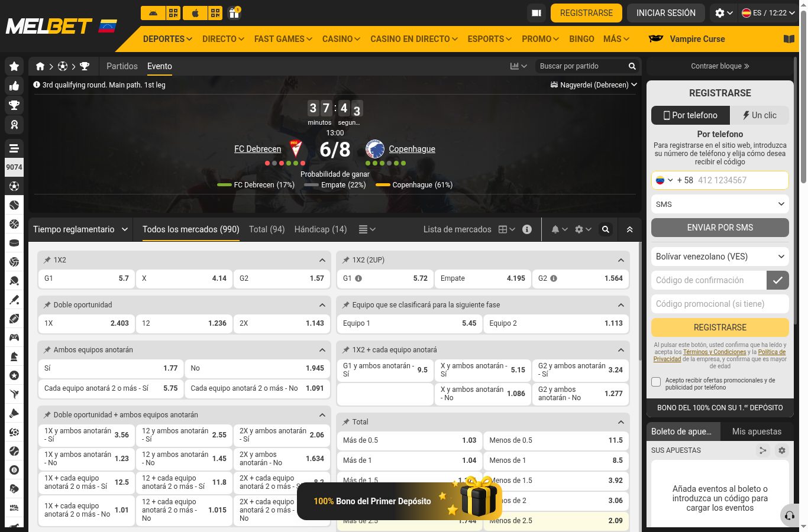
Task: Select the volleyball sport icon in sidebar
Action: [x=14, y=262]
